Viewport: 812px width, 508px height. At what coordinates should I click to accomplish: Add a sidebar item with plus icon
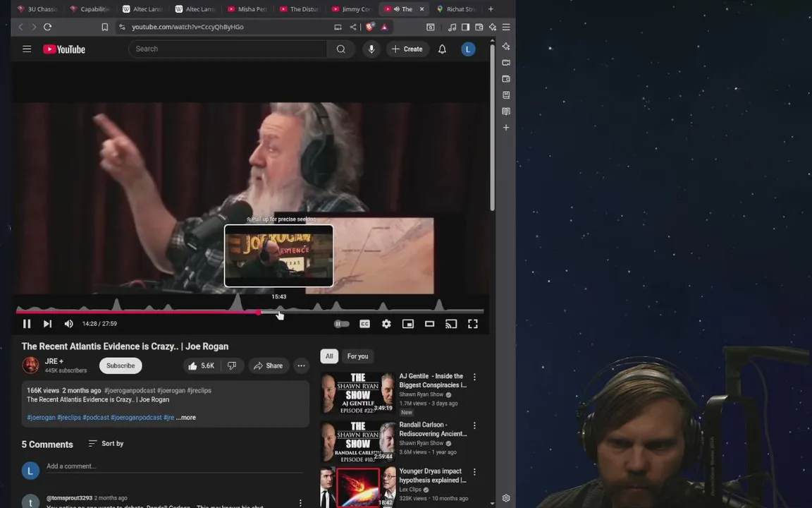coord(506,128)
